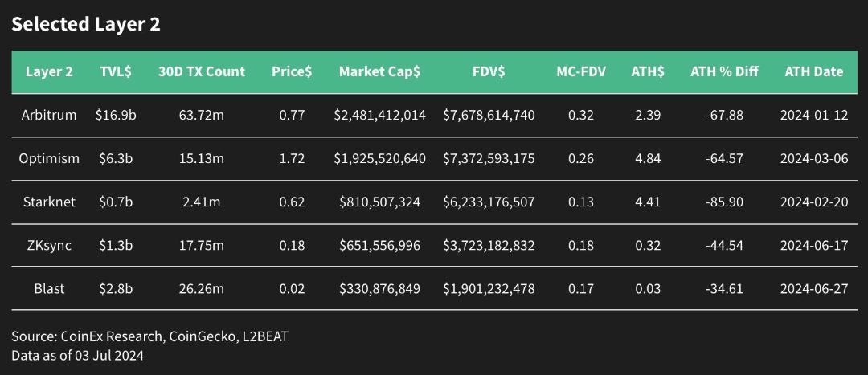This screenshot has height=375, width=868.
Task: Select Starknet ATH diff -85.90
Action: (725, 202)
